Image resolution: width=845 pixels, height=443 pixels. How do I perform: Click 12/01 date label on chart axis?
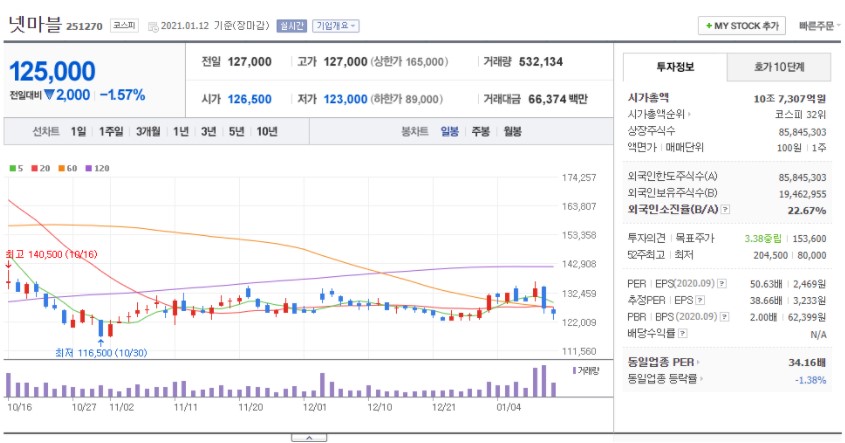[x=315, y=407]
